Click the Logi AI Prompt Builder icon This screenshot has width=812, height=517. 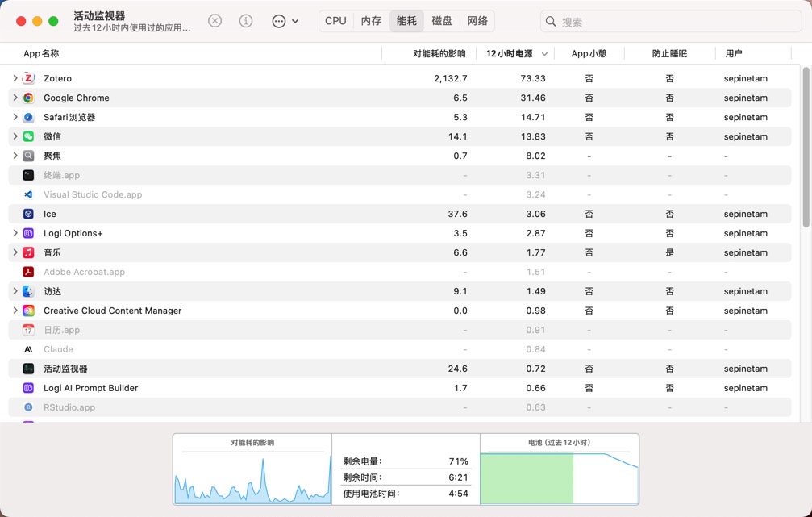[28, 388]
